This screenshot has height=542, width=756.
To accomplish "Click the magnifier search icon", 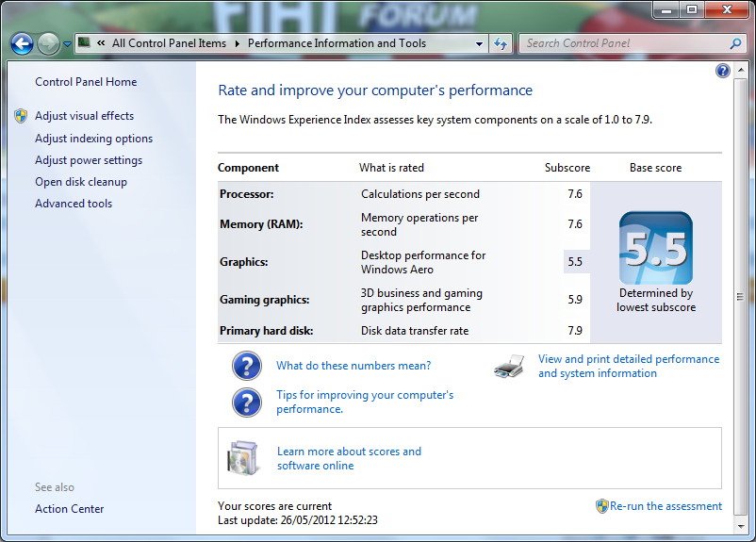I will click(x=735, y=44).
